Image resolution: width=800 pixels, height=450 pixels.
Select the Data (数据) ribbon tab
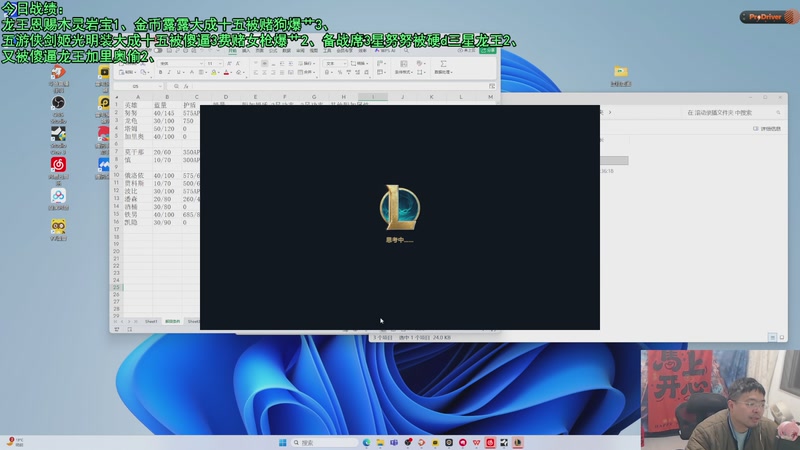coord(286,51)
